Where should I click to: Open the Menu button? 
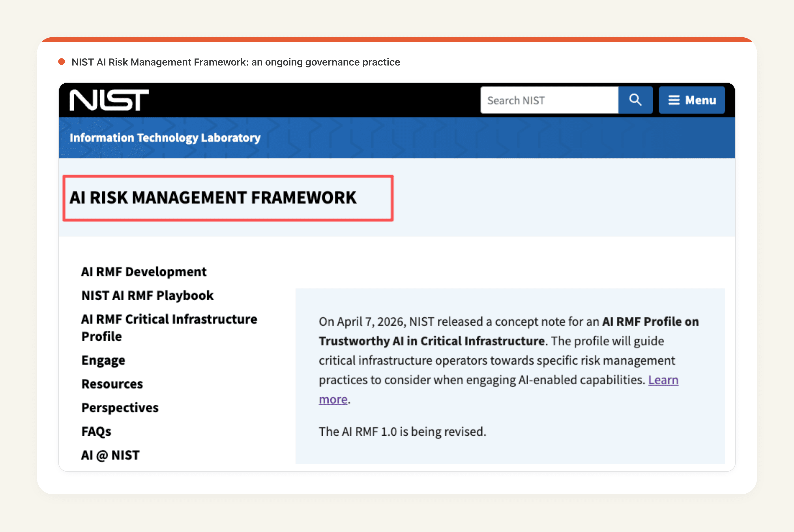click(x=692, y=100)
